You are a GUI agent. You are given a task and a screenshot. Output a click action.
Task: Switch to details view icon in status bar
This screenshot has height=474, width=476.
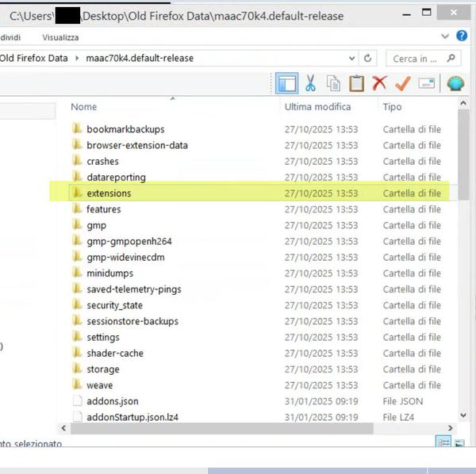pos(443,442)
